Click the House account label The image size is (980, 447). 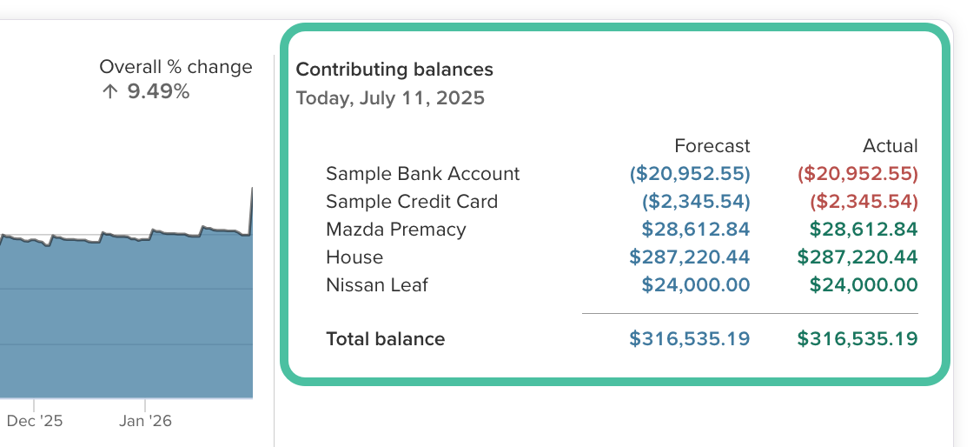click(x=354, y=257)
